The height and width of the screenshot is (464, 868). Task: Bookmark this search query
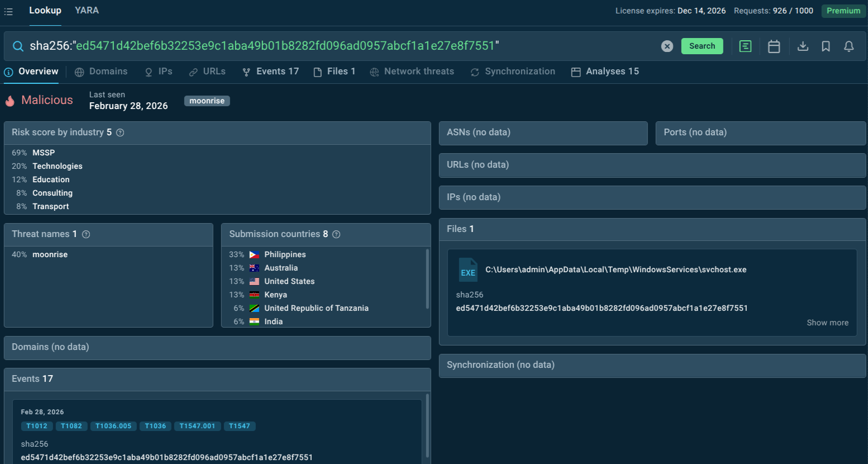(x=826, y=46)
